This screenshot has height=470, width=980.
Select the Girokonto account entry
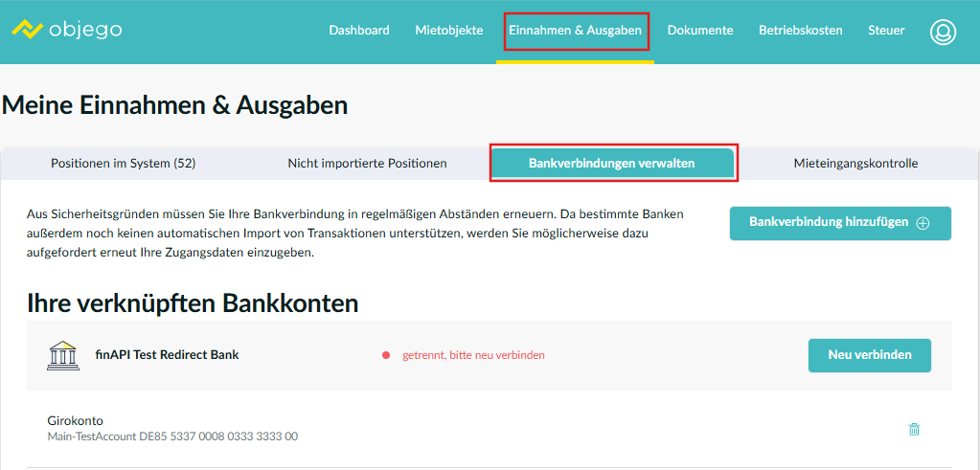[76, 420]
